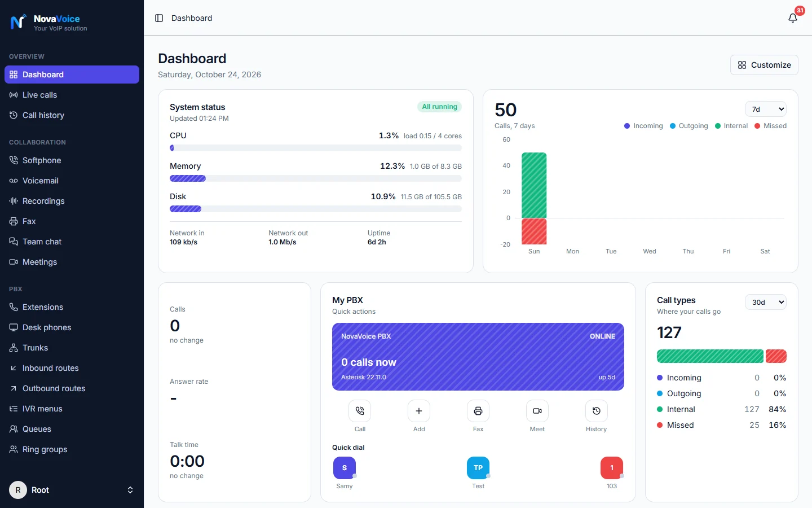Quick dial Test contact TP
Screen dimensions: 812x508
478,468
